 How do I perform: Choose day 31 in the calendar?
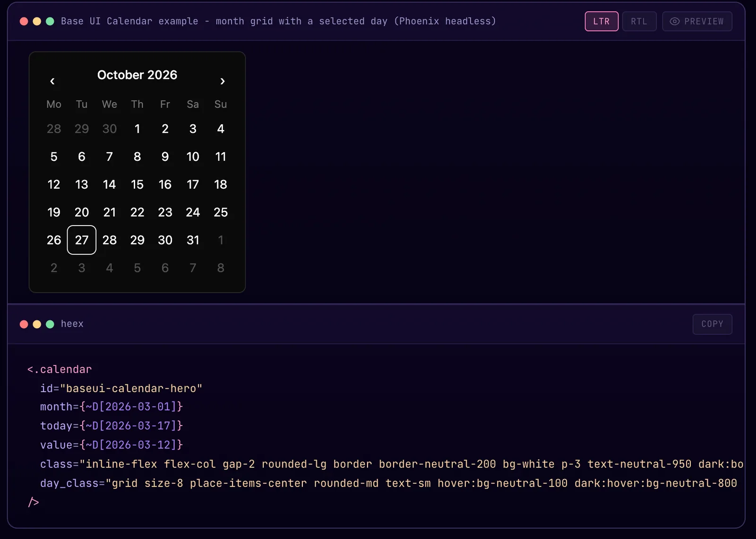[193, 240]
